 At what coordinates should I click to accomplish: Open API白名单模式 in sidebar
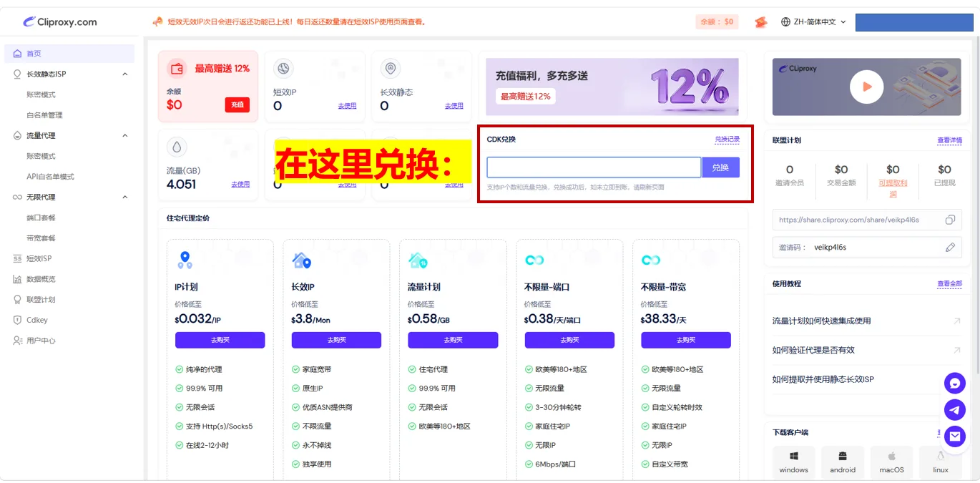tap(50, 177)
